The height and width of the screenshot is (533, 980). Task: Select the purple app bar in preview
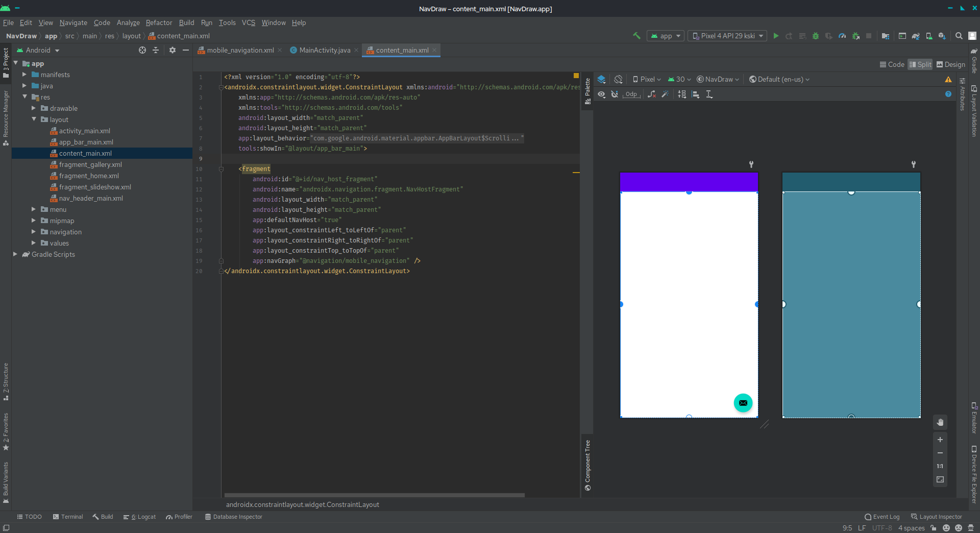(689, 182)
